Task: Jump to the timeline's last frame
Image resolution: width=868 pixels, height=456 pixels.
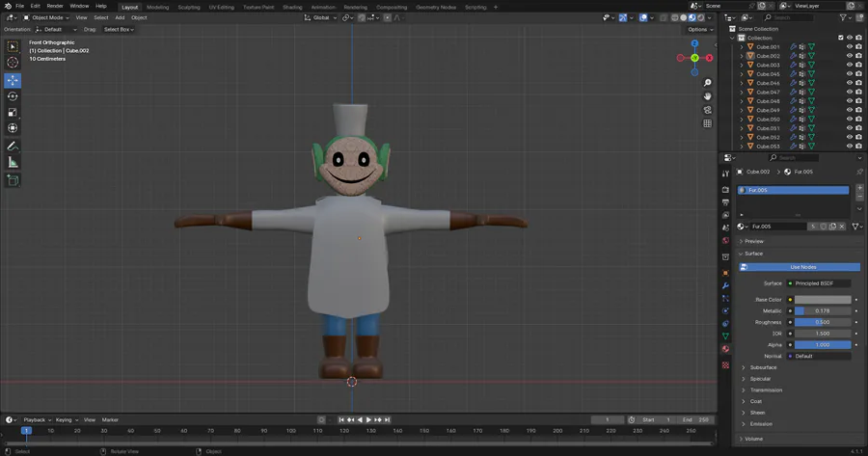Action: click(388, 420)
